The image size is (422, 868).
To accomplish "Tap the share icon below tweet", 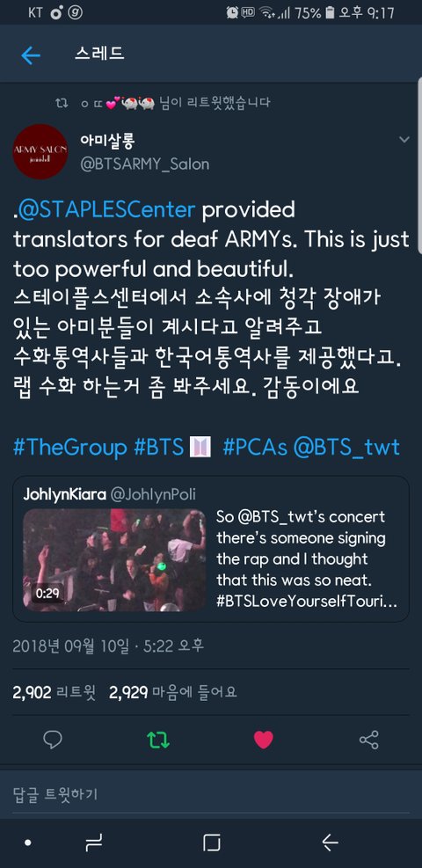I will pyautogui.click(x=369, y=740).
